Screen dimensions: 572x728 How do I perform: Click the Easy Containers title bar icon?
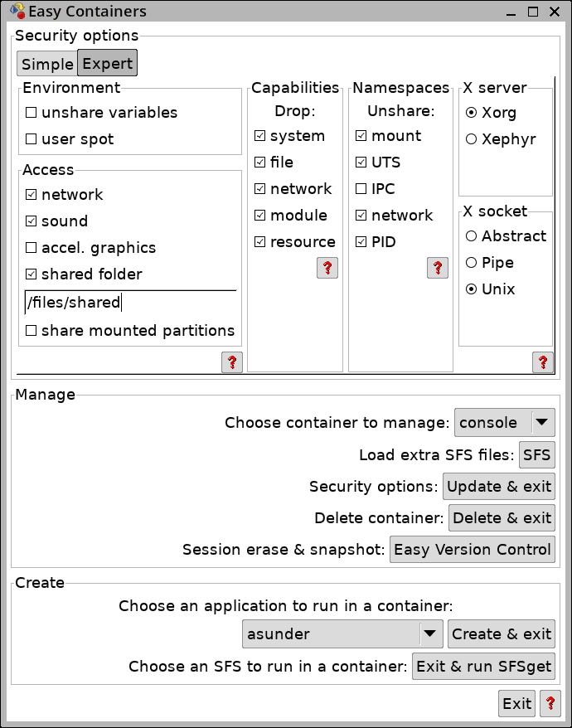tap(17, 11)
